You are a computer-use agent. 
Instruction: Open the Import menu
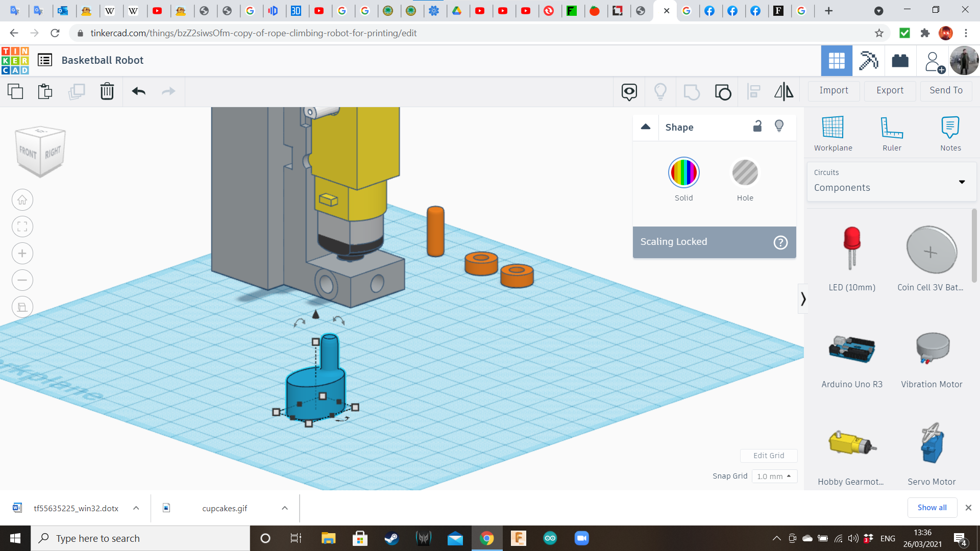point(834,90)
